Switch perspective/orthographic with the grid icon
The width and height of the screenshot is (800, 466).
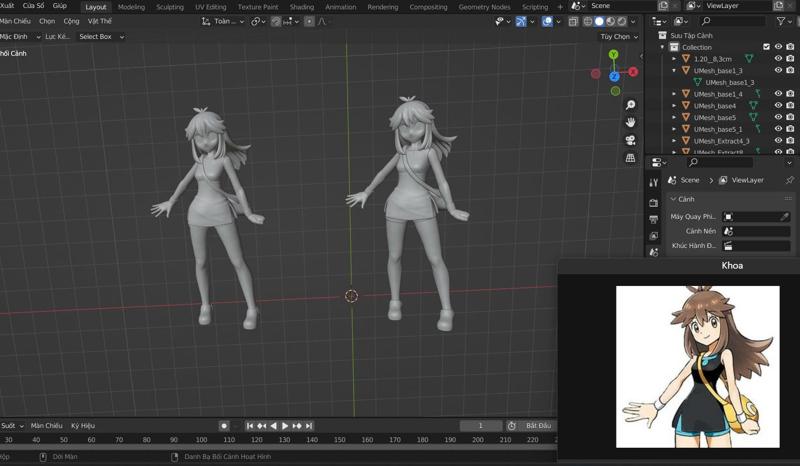(x=630, y=158)
